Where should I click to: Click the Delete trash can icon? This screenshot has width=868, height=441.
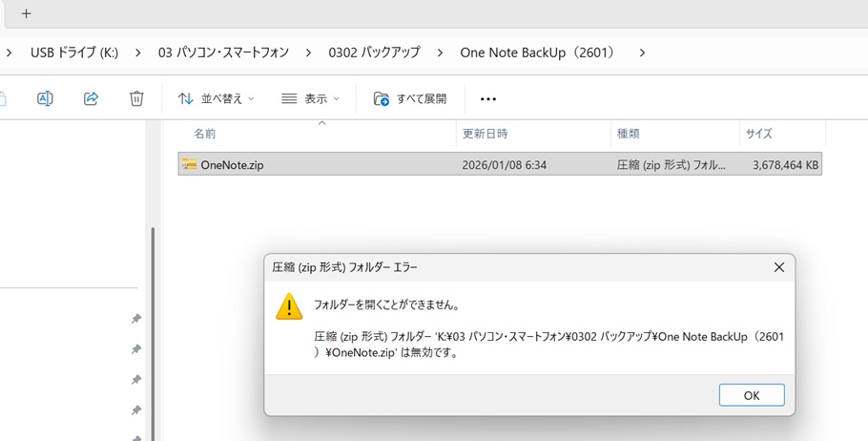(x=136, y=98)
